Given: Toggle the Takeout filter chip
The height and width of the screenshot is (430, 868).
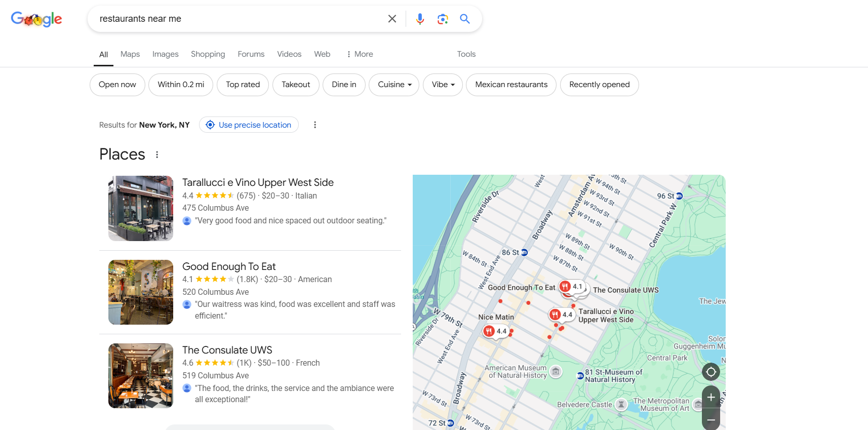Looking at the screenshot, I should (296, 85).
